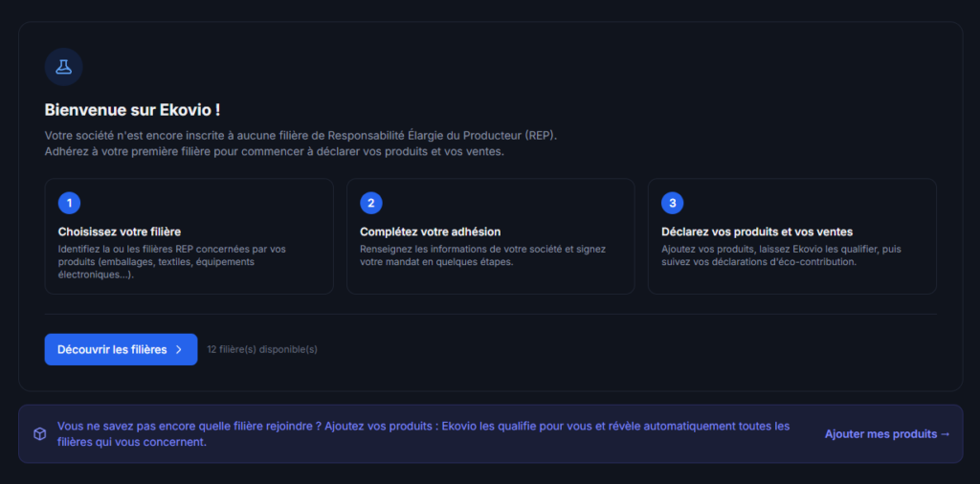Click the Bienvenue sur Ekovio ! title
This screenshot has width=980, height=484.
[132, 111]
